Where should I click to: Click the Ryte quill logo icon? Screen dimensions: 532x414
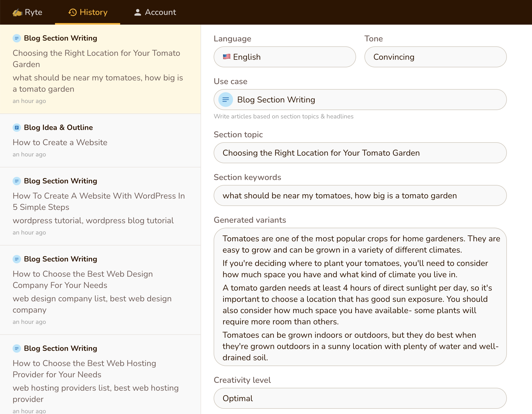coord(17,12)
